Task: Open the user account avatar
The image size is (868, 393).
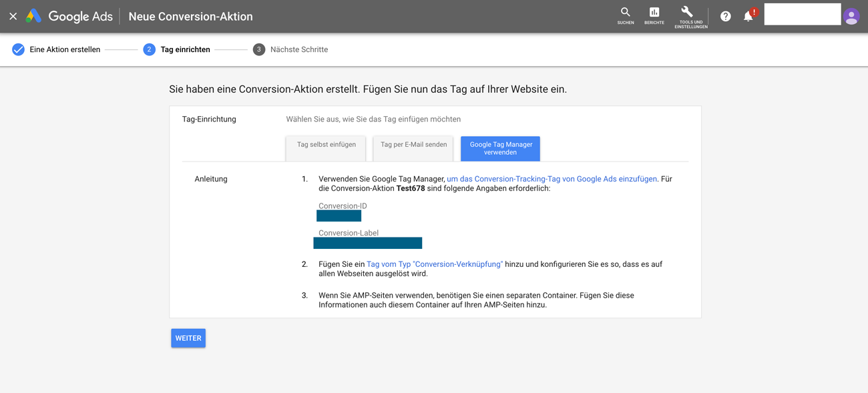Action: point(851,17)
